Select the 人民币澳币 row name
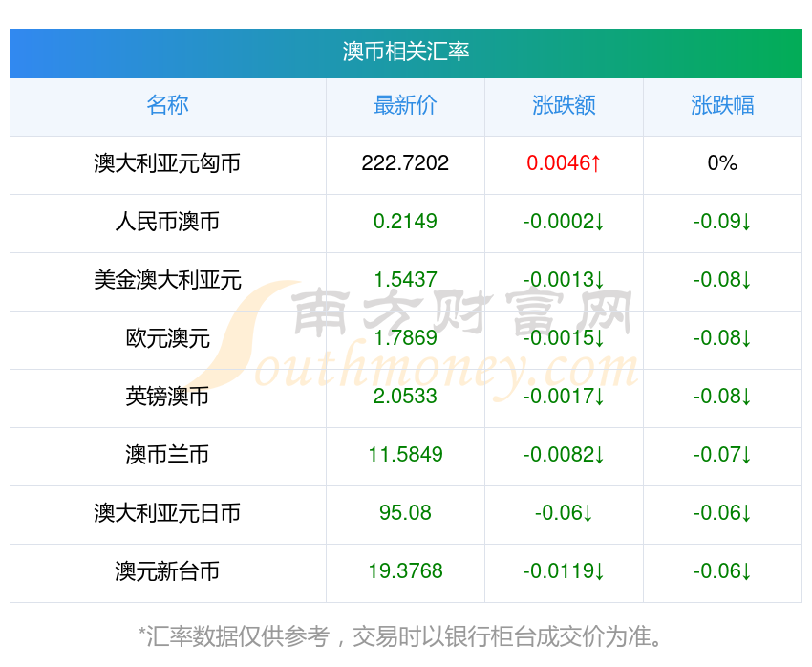The image size is (812, 667). coord(167,222)
